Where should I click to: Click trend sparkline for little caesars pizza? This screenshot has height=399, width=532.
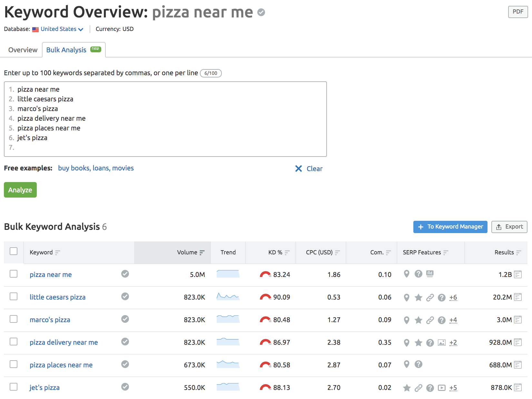[228, 296]
